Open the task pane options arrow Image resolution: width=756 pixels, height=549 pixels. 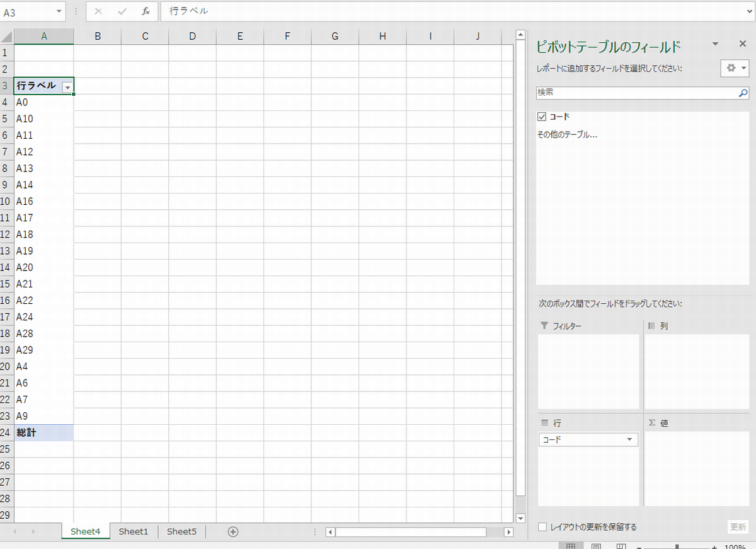click(x=715, y=44)
